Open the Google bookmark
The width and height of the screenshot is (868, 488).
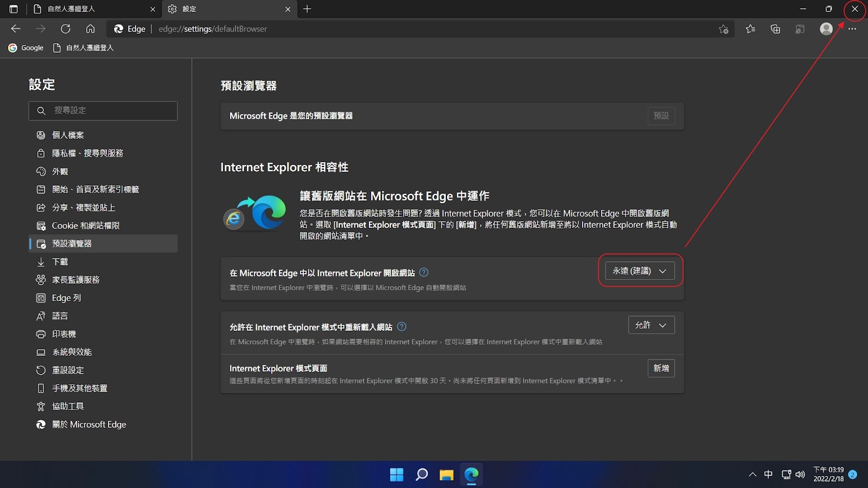[26, 48]
